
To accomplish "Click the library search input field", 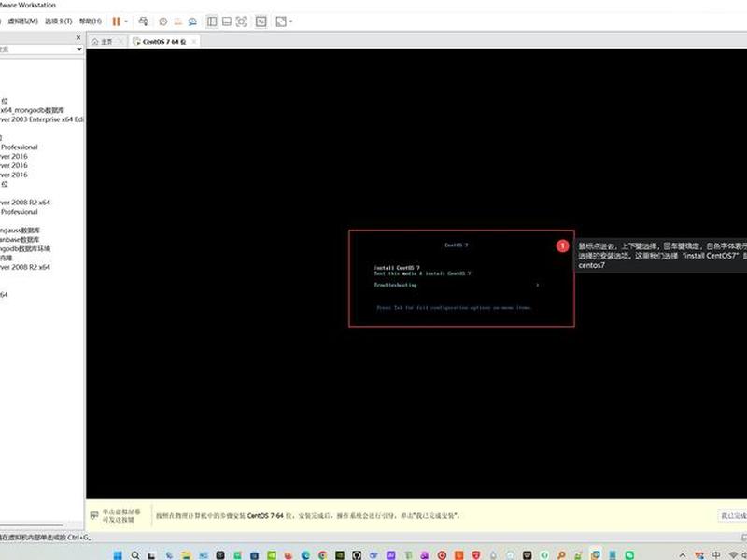I will click(x=37, y=49).
